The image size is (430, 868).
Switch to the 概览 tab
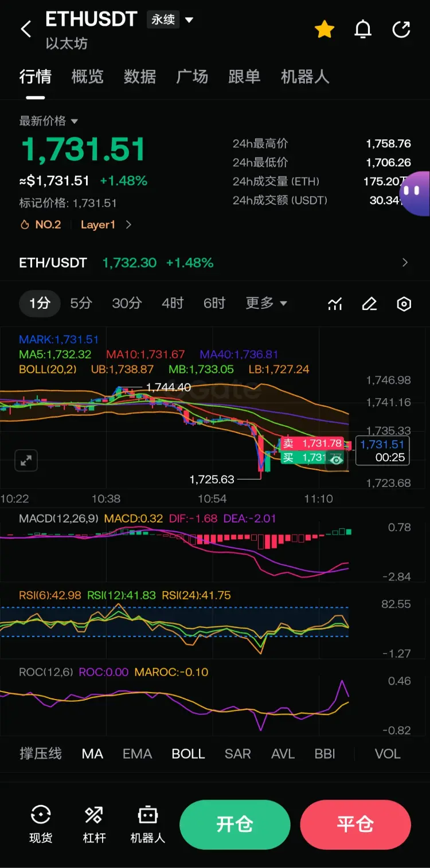[88, 77]
